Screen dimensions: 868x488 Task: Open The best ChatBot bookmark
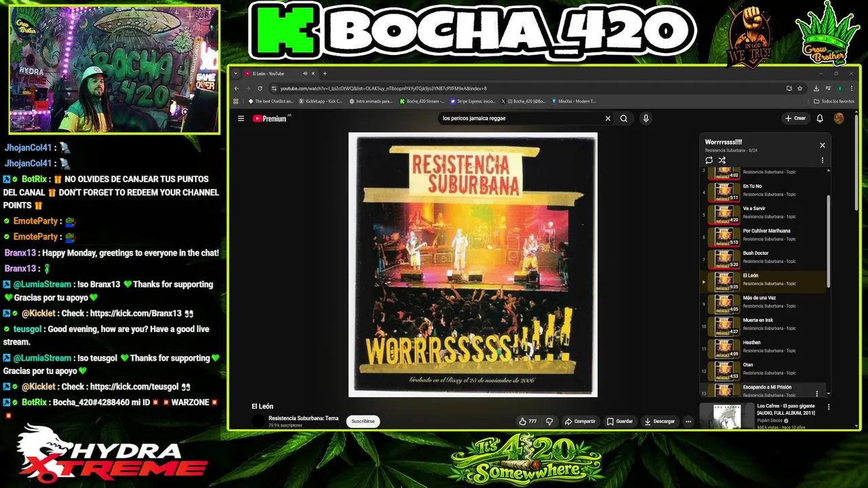point(270,102)
